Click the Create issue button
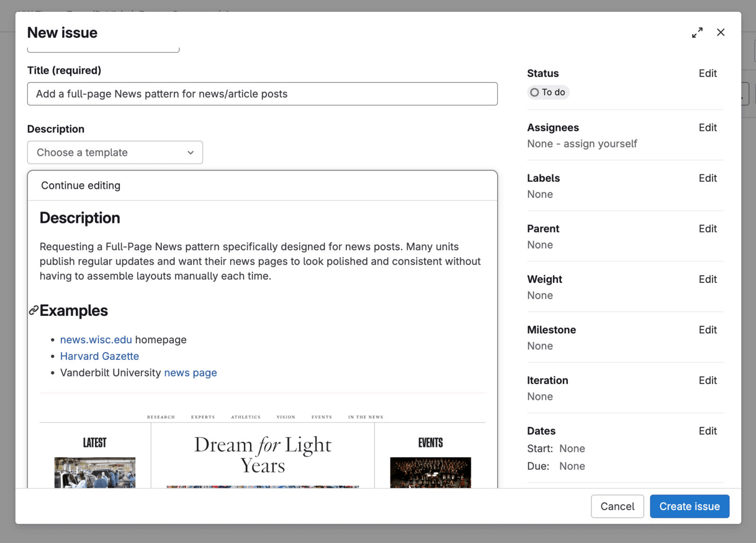The image size is (756, 543). [x=689, y=506]
